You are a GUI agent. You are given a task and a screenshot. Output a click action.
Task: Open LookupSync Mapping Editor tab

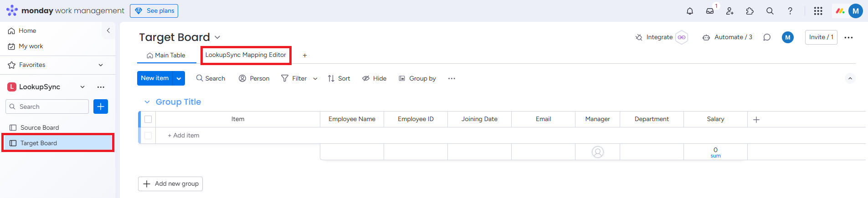(x=246, y=55)
